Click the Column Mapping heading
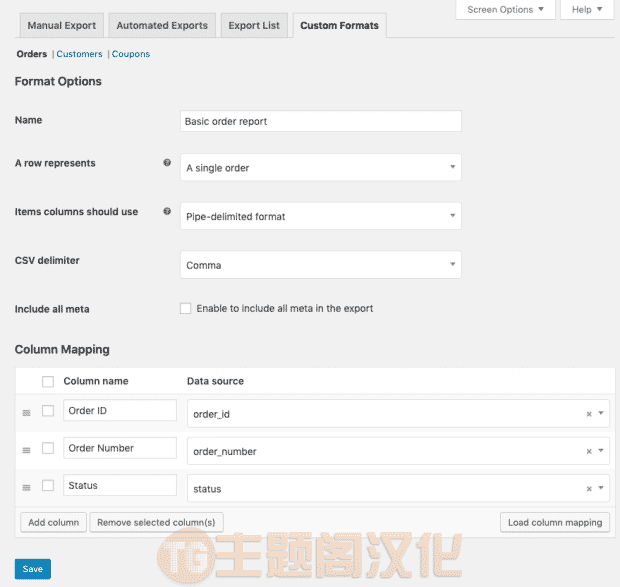620x587 pixels. point(62,349)
